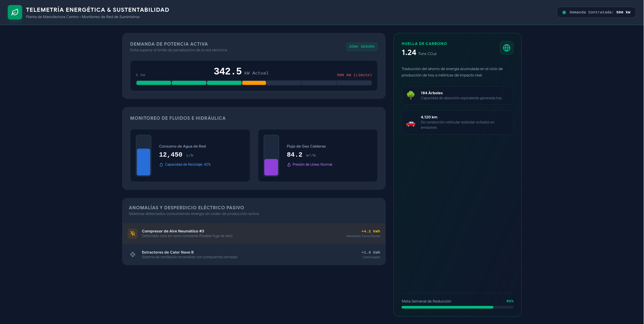Click the blue water consumption level gauge

coord(144,156)
